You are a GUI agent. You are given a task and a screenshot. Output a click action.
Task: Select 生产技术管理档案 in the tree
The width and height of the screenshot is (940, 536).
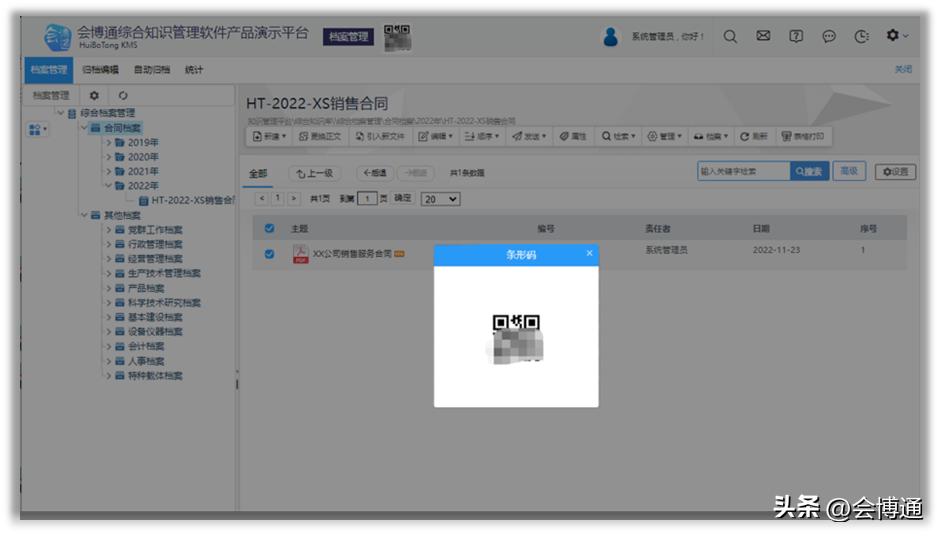click(164, 273)
